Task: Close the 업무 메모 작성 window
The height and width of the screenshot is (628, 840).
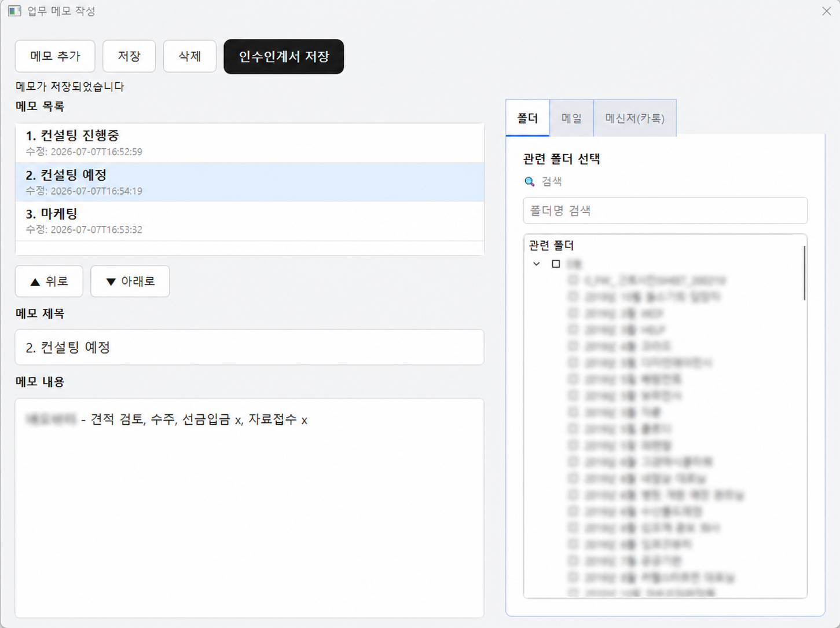Action: coord(826,11)
